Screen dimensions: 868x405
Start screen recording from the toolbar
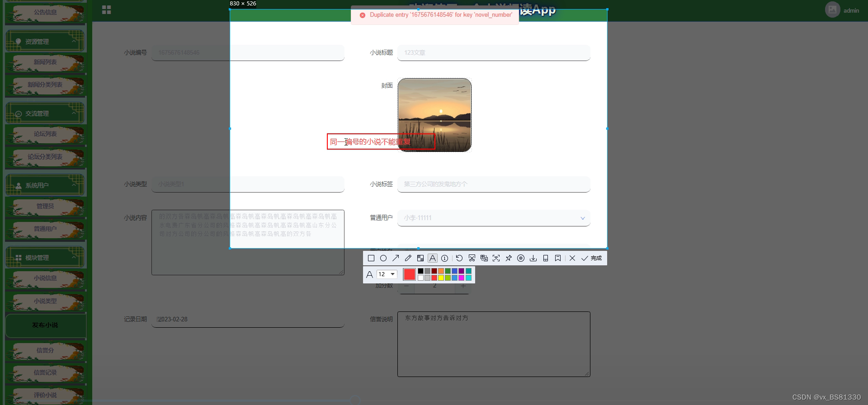(x=521, y=258)
